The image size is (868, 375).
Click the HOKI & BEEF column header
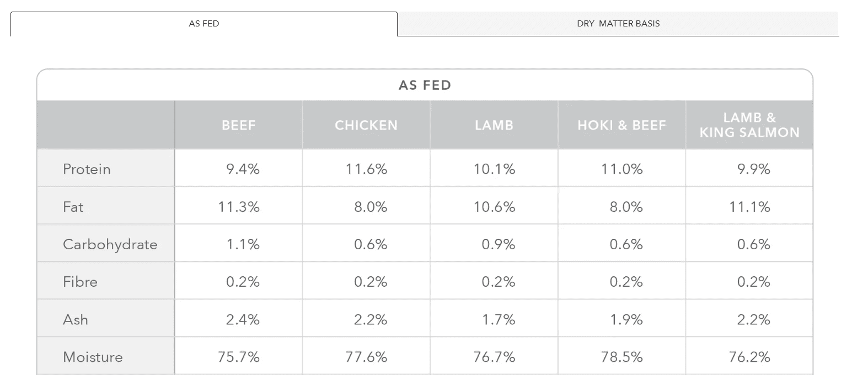[621, 125]
